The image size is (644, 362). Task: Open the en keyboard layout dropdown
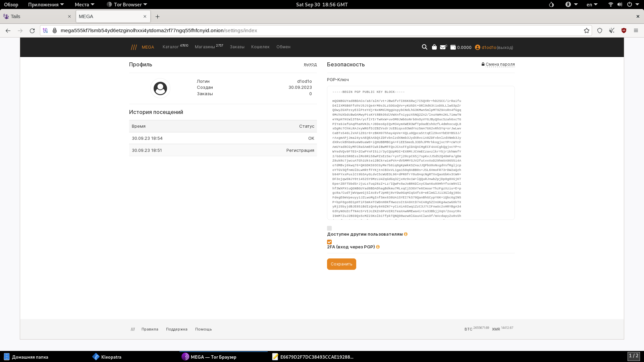coord(592,4)
